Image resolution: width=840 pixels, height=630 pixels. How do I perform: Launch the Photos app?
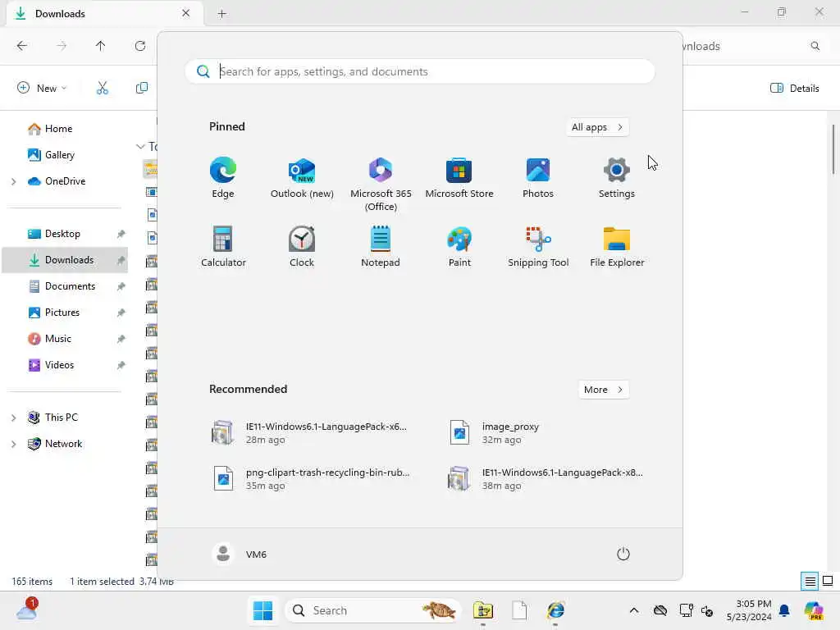[538, 178]
